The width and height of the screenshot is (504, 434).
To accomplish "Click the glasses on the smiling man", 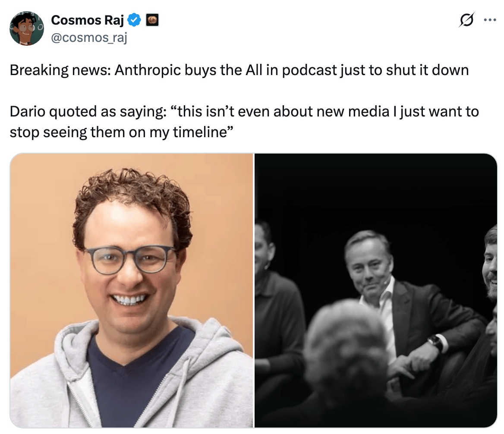I will click(129, 259).
